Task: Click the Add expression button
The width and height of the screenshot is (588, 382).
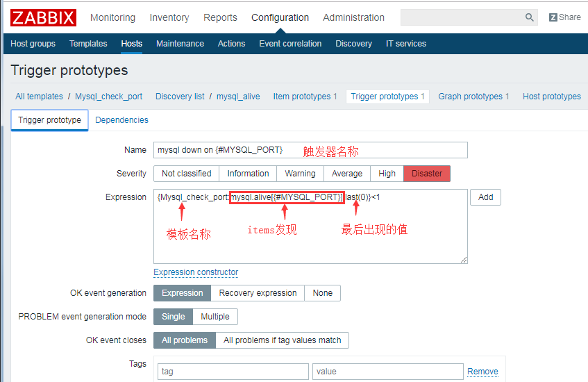Action: click(485, 197)
